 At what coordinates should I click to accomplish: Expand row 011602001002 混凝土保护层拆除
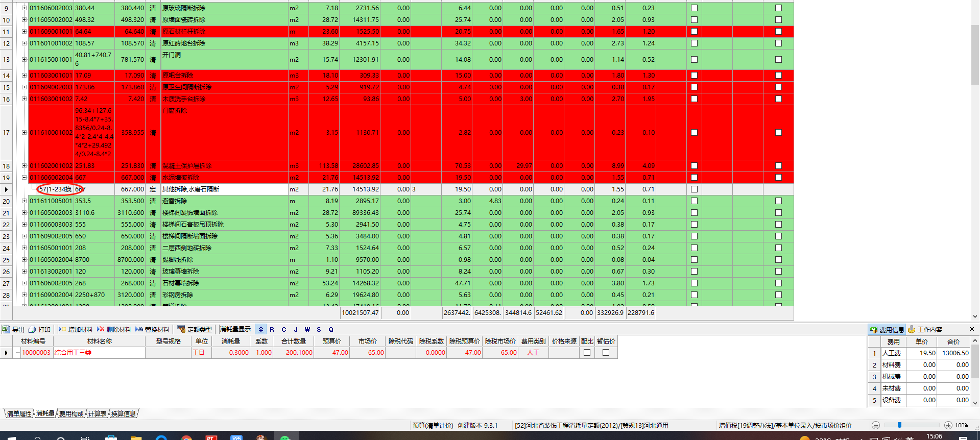(x=24, y=166)
